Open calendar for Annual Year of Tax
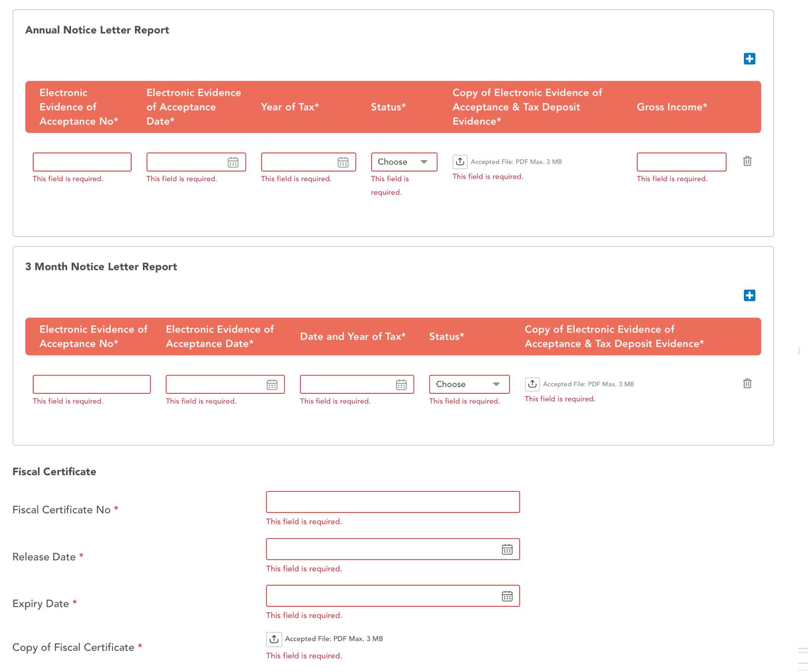The image size is (808, 672). point(343,163)
